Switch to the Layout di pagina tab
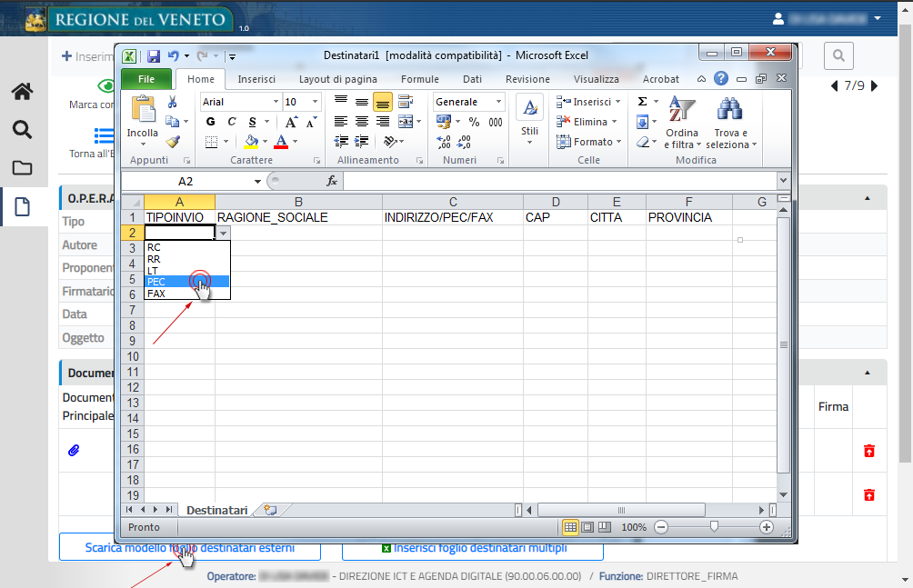The height and width of the screenshot is (588, 913). click(x=337, y=79)
